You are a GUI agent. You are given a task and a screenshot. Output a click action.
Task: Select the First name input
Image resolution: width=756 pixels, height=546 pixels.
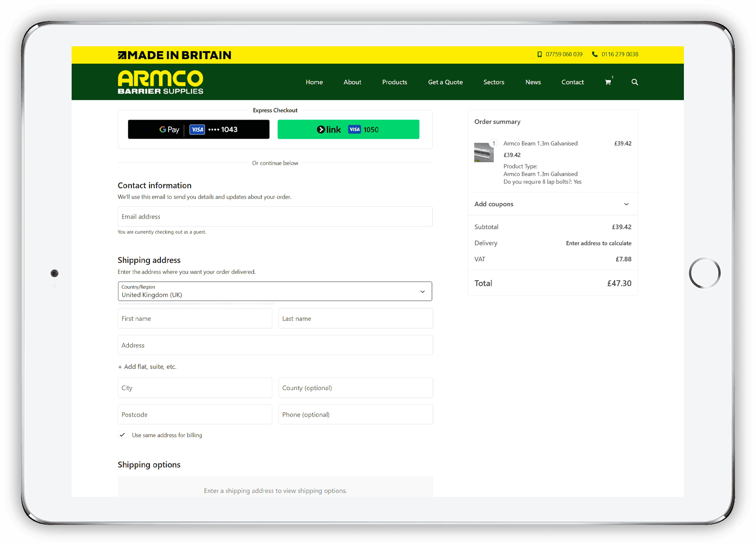click(x=194, y=318)
